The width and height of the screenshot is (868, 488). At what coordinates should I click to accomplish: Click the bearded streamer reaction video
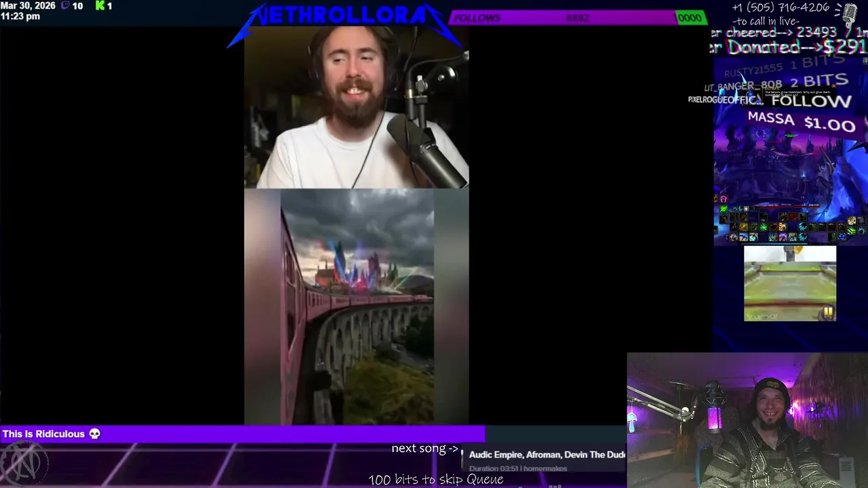coord(356,107)
